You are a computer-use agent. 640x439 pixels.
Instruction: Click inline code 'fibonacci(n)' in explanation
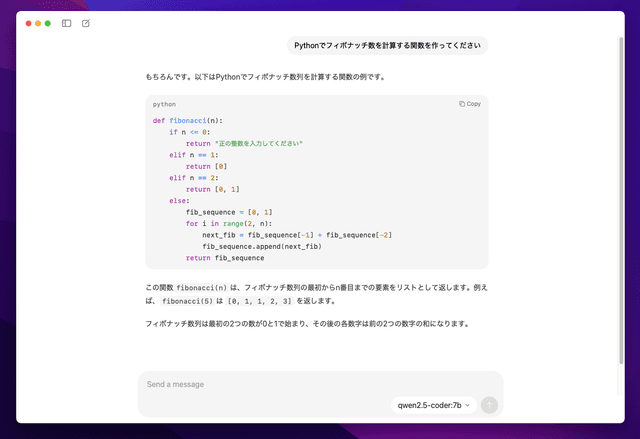click(201, 288)
